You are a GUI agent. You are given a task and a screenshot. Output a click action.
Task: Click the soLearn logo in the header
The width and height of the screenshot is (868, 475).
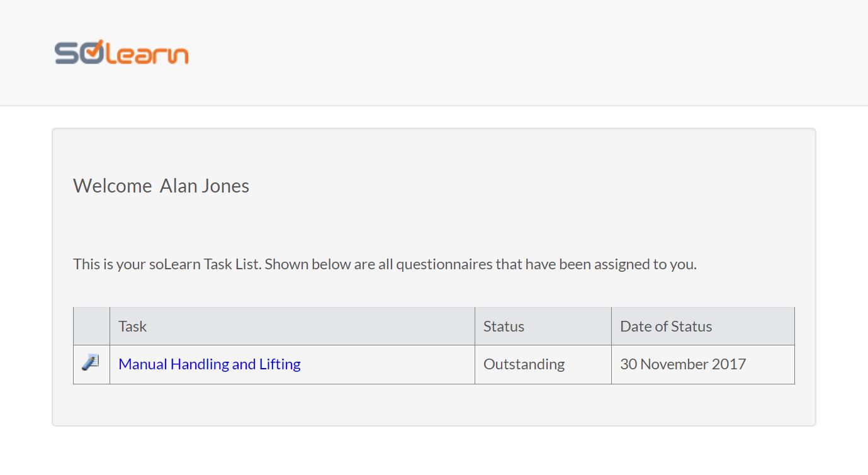point(121,53)
